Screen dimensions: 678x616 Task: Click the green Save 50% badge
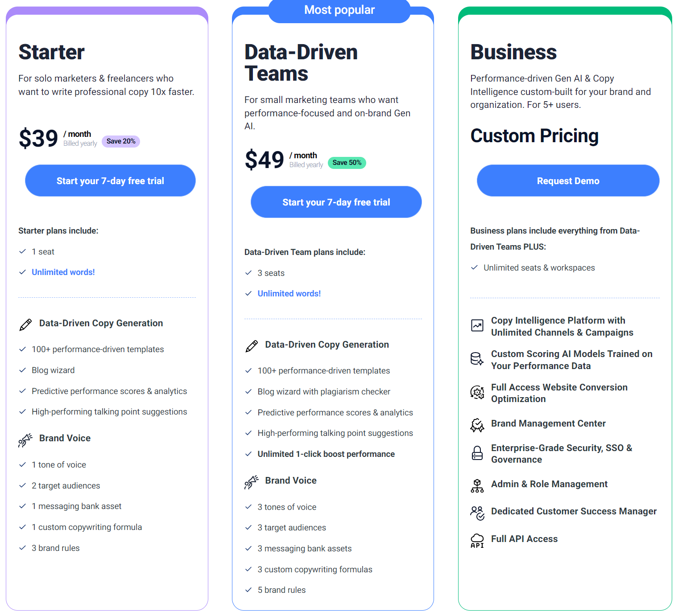point(347,163)
